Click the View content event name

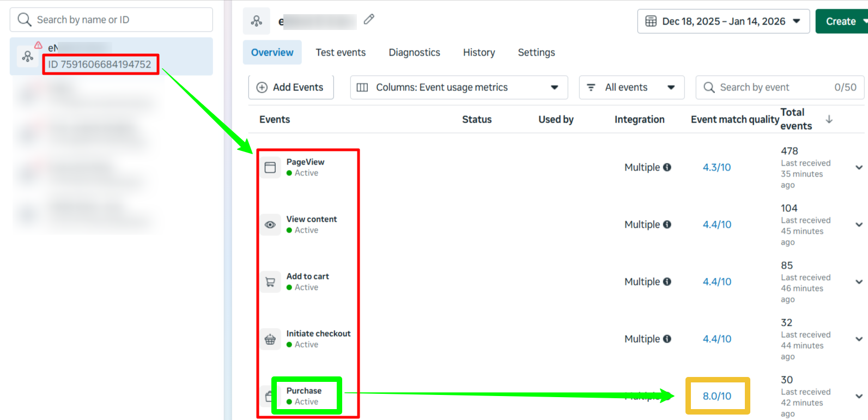click(312, 219)
